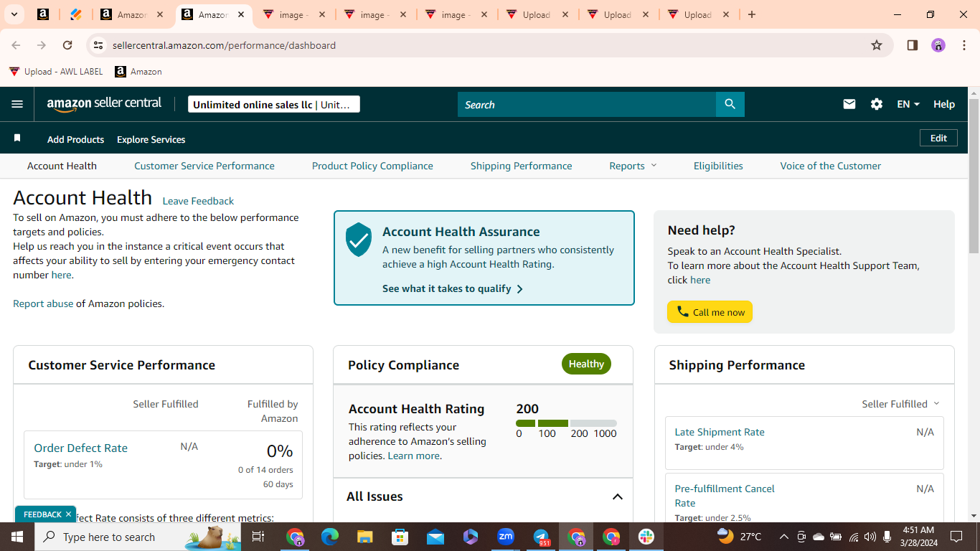This screenshot has width=980, height=551.
Task: Open the Product Policy Compliance tab
Action: [x=372, y=166]
